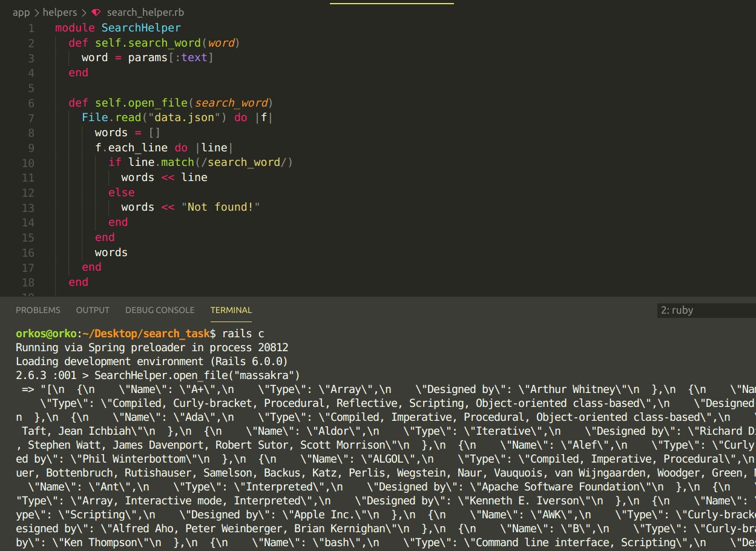Click line number 1 in the gutter

pyautogui.click(x=31, y=28)
